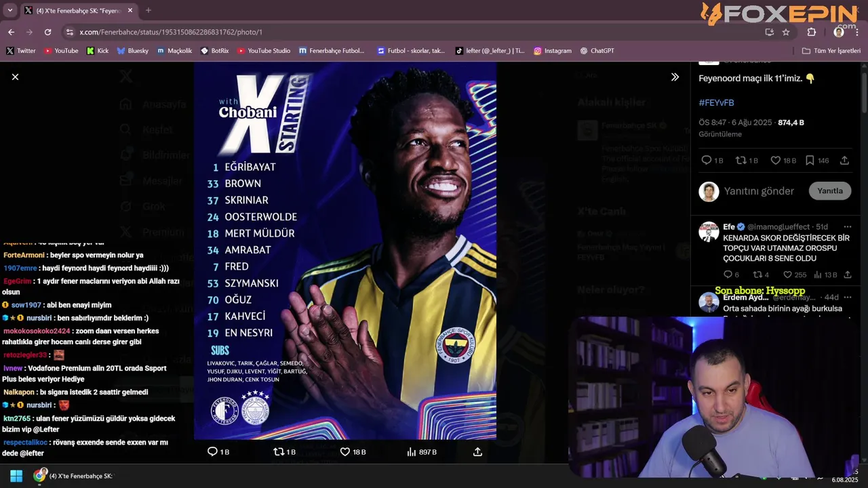The image size is (868, 488).
Task: Click the Yanıtla button
Action: (x=830, y=191)
